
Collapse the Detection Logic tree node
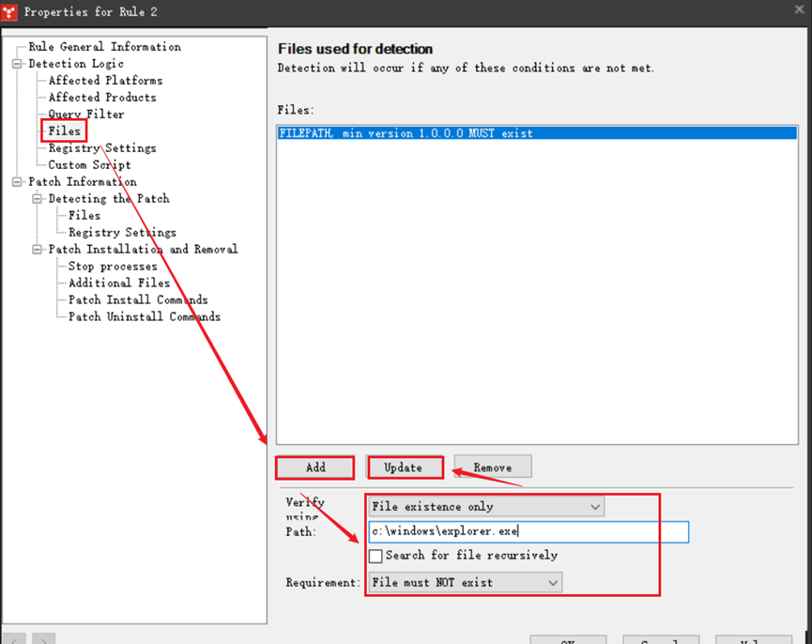17,64
